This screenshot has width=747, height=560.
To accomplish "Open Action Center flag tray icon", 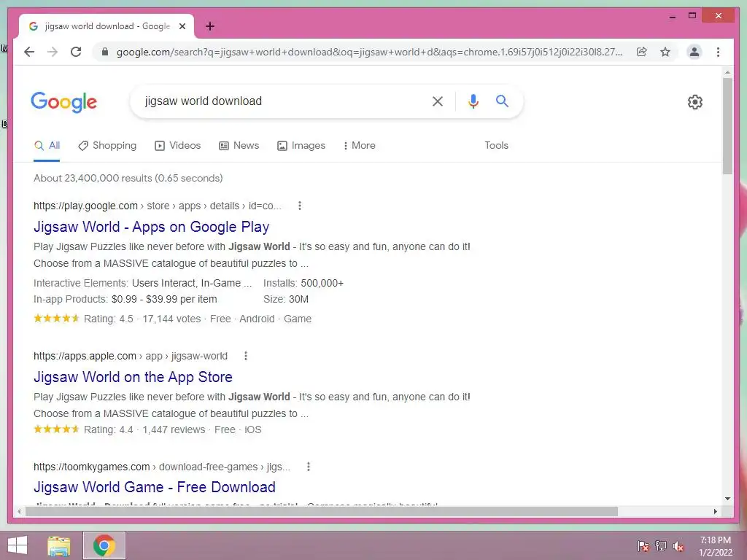I will 643,545.
